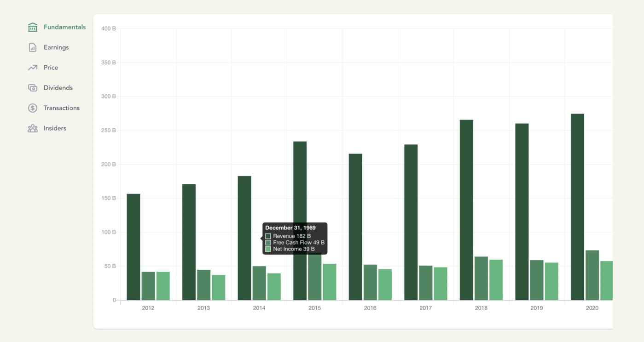The height and width of the screenshot is (342, 644).
Task: Click the 2012 Revenue bar
Action: [133, 247]
